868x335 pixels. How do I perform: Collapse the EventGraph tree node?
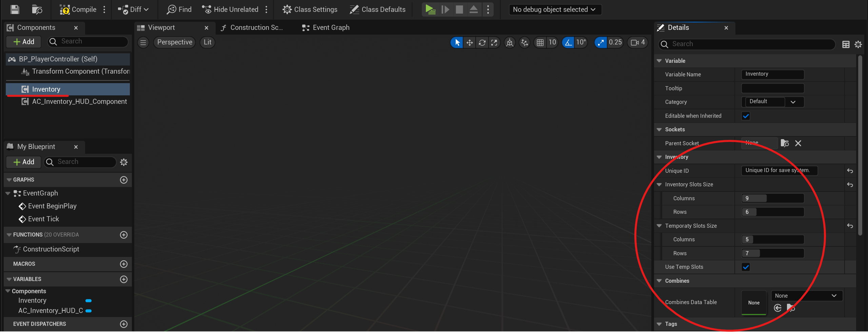(x=8, y=193)
